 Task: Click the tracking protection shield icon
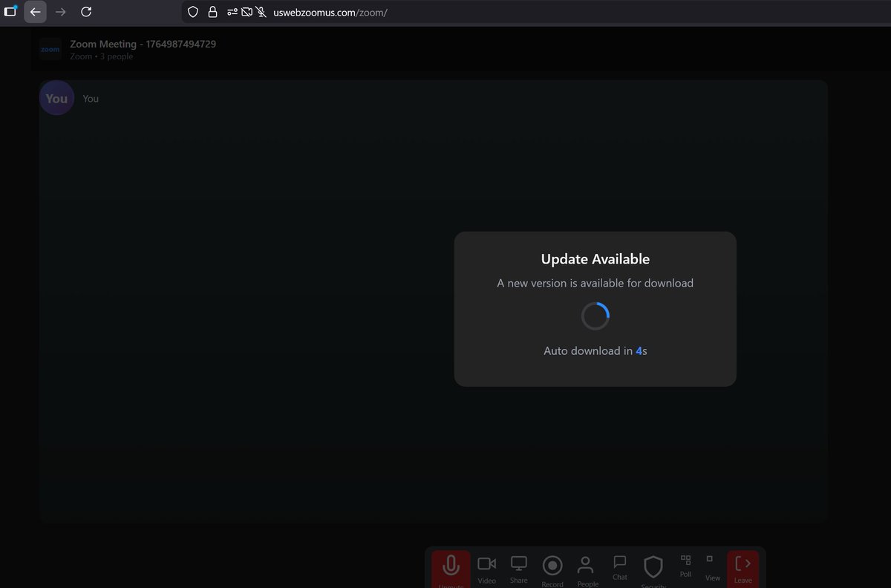click(193, 12)
